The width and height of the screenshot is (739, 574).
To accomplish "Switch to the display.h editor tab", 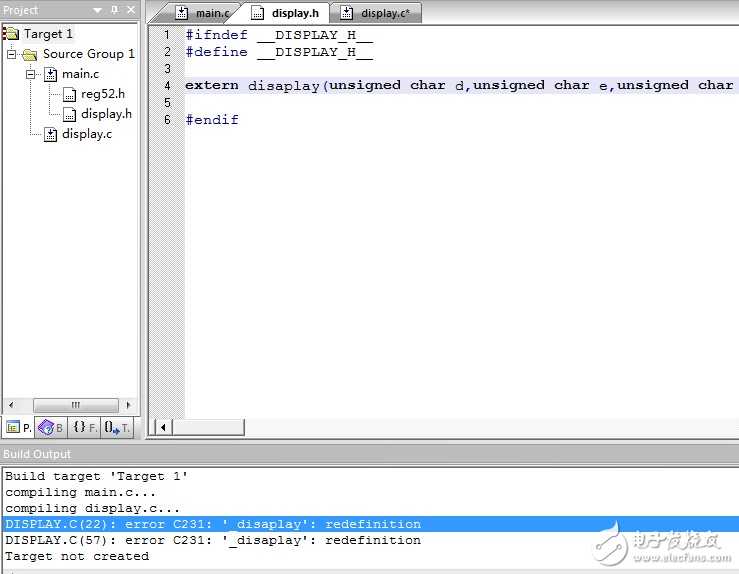I will pos(286,13).
